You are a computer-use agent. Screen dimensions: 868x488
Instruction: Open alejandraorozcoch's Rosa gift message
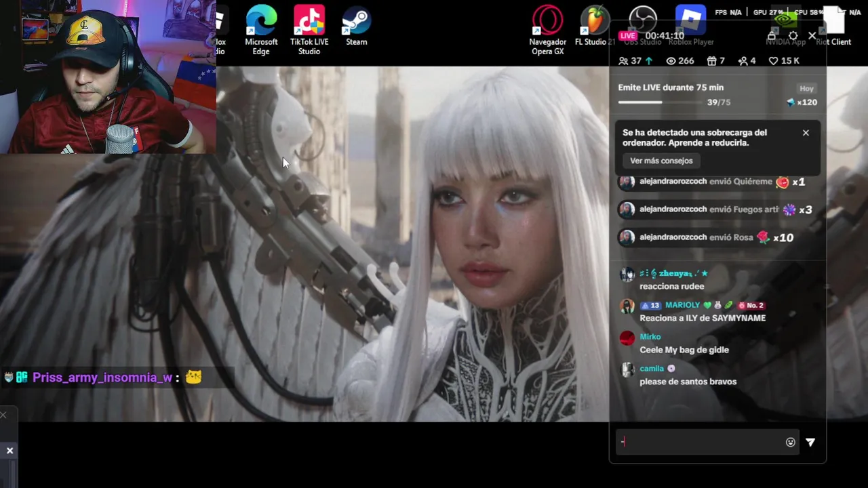[706, 237]
